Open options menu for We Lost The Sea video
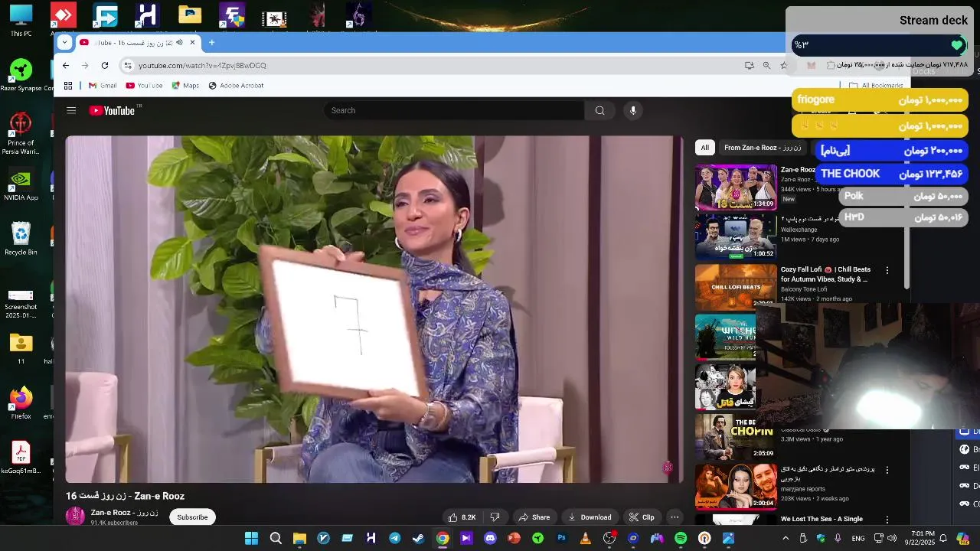This screenshot has width=980, height=551. (887, 519)
